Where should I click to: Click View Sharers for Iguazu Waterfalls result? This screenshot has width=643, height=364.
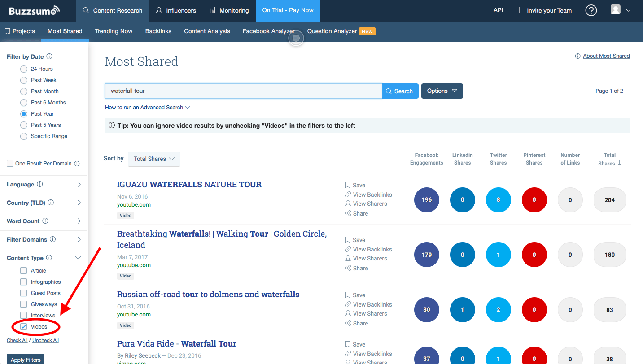tap(366, 204)
